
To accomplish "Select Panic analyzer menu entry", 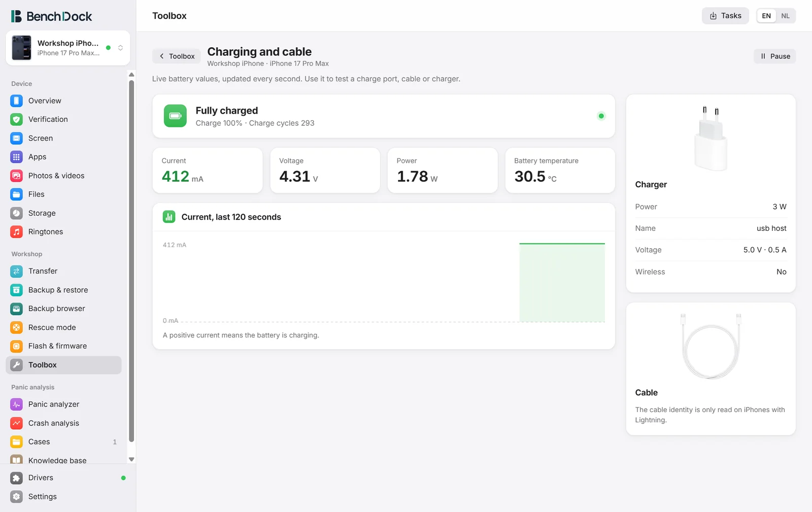I will 63,404.
